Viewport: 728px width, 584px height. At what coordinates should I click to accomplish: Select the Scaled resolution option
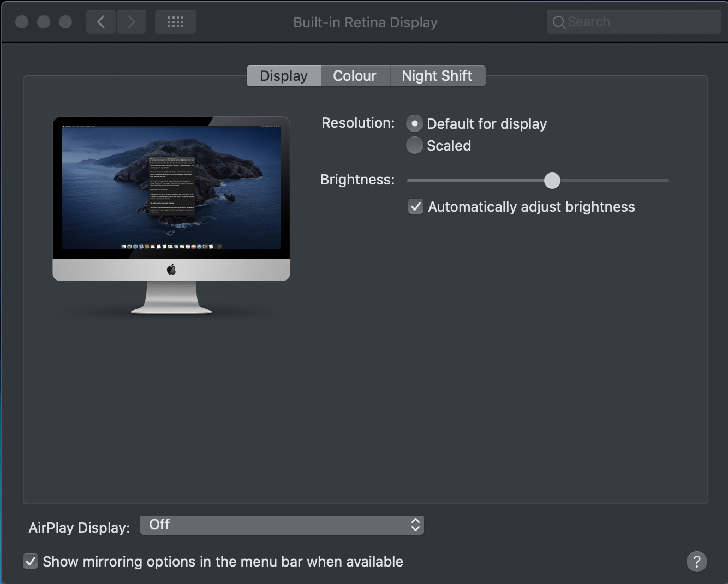[x=415, y=145]
